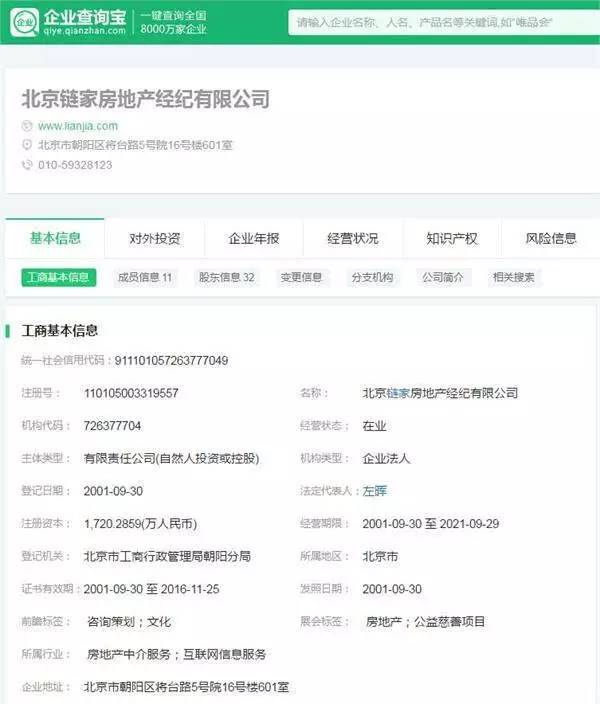Select the credit code 911101057263777049
The height and width of the screenshot is (704, 600).
click(x=171, y=361)
